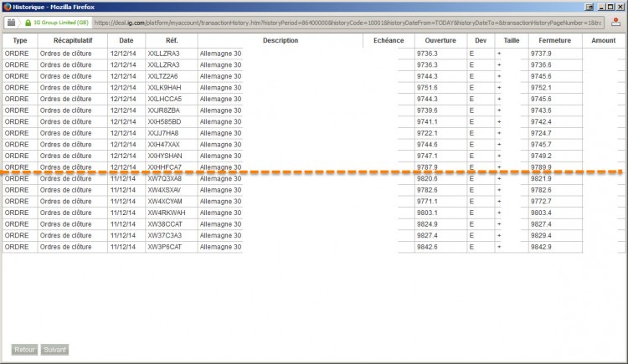
Task: Sort by the Date column header
Action: pos(126,40)
